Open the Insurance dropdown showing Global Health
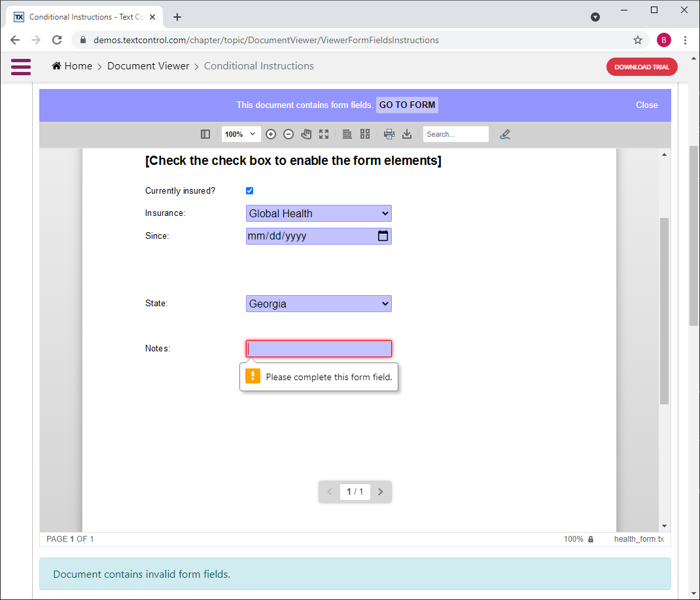Image resolution: width=700 pixels, height=600 pixels. coord(319,213)
